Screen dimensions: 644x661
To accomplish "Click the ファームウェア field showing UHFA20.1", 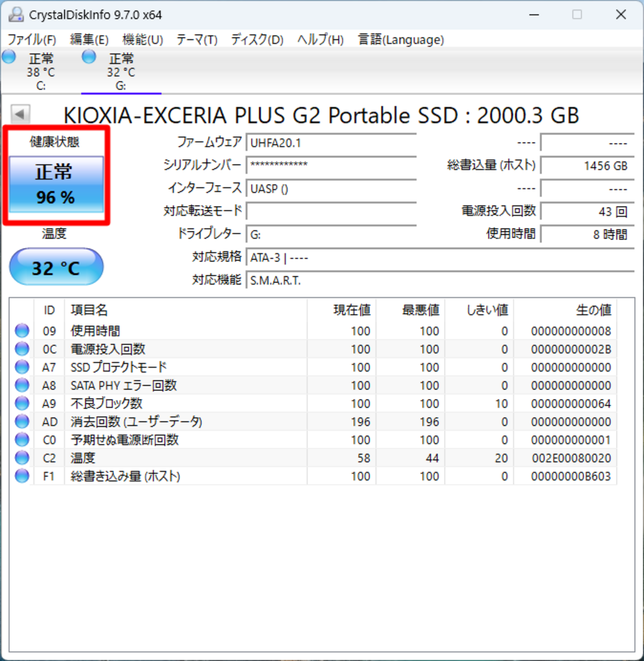I will (331, 143).
